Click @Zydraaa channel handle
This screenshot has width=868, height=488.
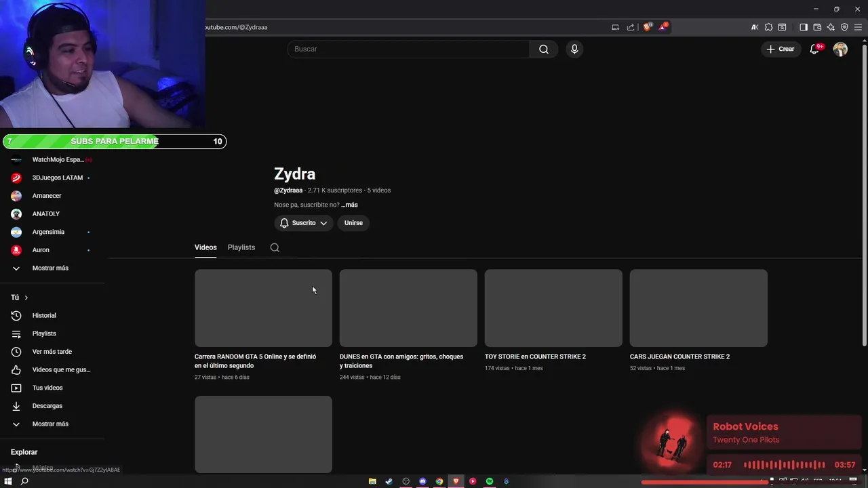(x=288, y=190)
